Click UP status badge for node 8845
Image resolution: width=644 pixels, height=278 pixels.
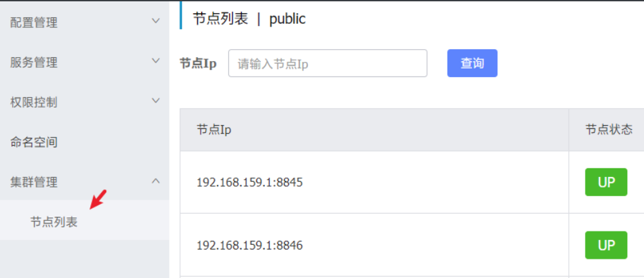pyautogui.click(x=605, y=182)
